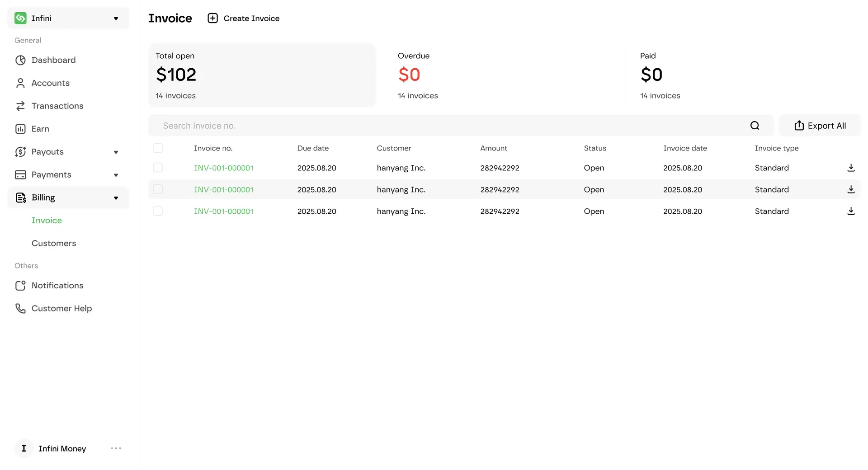Screen dimensions: 868x470
Task: Click the Transactions arrows icon
Action: [20, 106]
